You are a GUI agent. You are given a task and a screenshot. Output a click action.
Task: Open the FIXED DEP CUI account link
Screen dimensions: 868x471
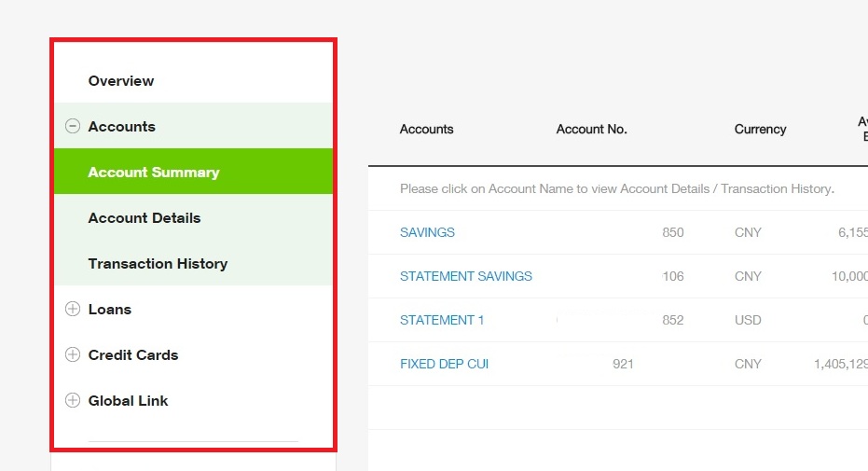click(x=445, y=364)
